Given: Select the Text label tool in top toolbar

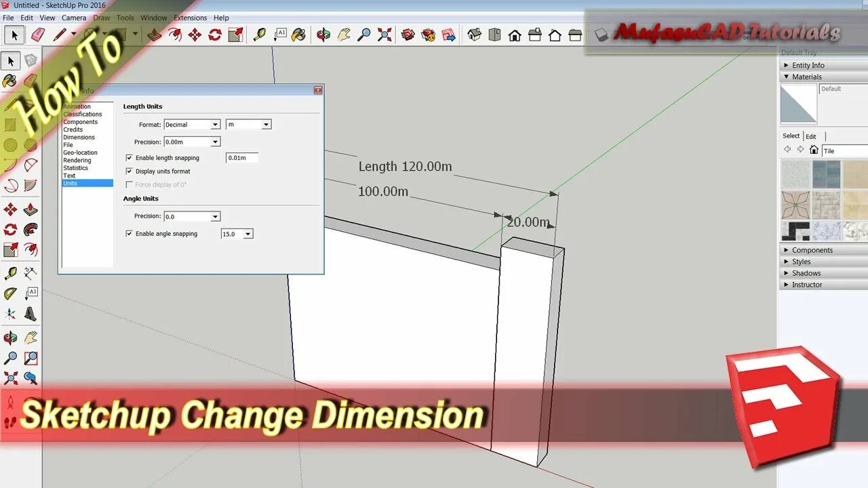Looking at the screenshot, I should (279, 35).
